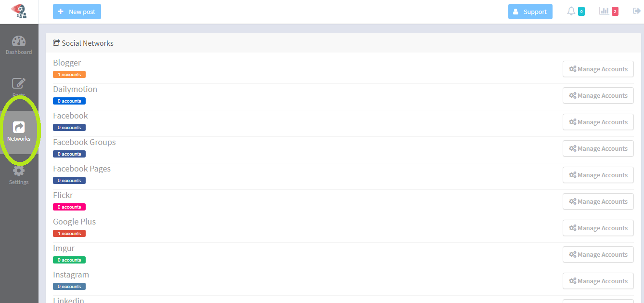Click the Google Plus 1 accounts badge
The height and width of the screenshot is (303, 644).
tap(69, 234)
